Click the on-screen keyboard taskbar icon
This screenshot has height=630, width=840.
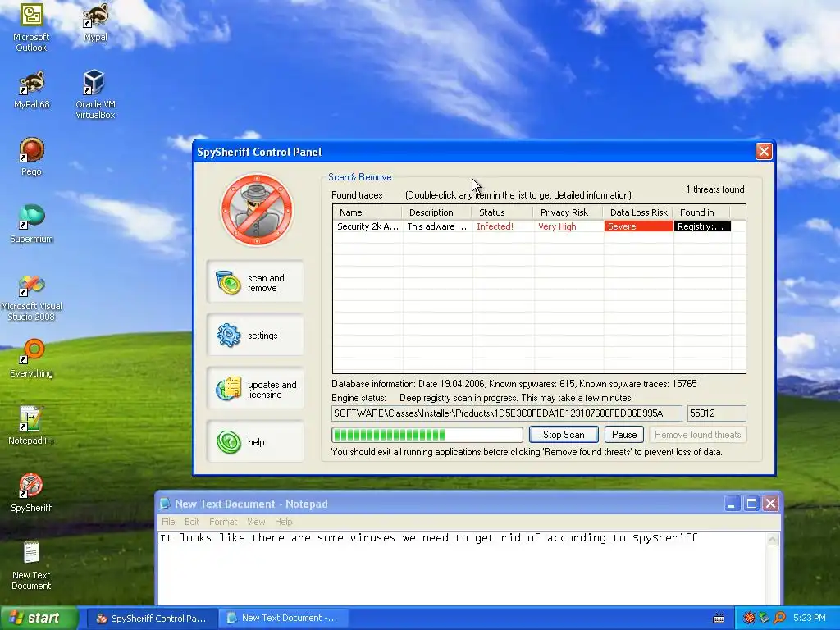coord(719,619)
